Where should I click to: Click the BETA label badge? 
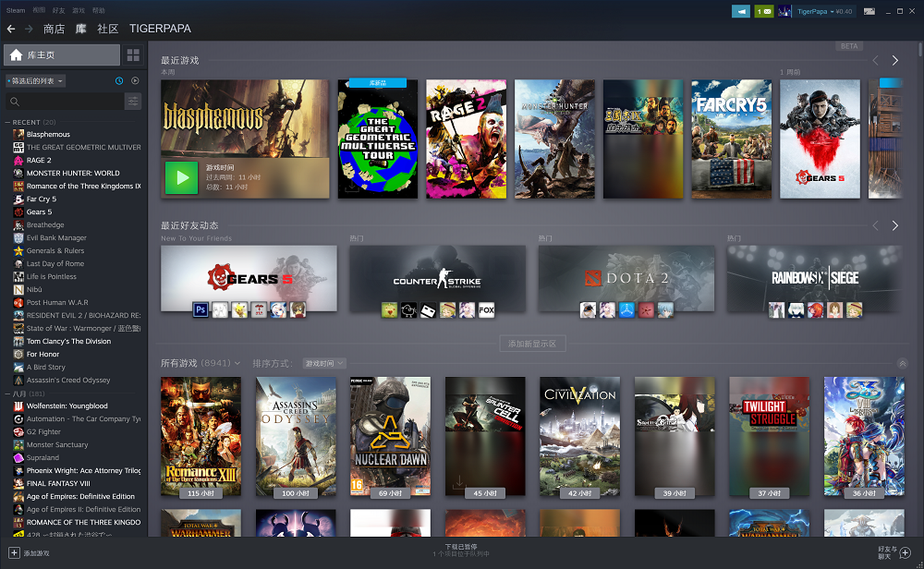pyautogui.click(x=849, y=46)
